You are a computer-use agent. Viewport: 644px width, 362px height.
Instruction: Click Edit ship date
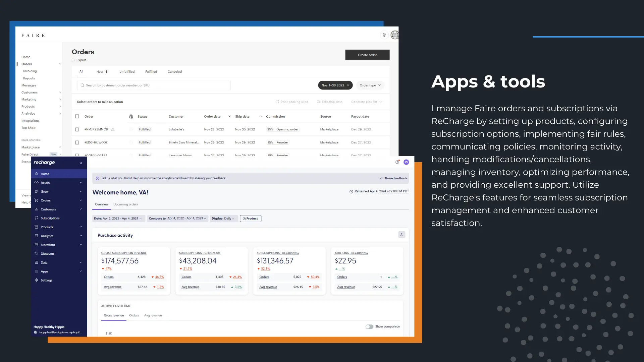click(x=330, y=102)
